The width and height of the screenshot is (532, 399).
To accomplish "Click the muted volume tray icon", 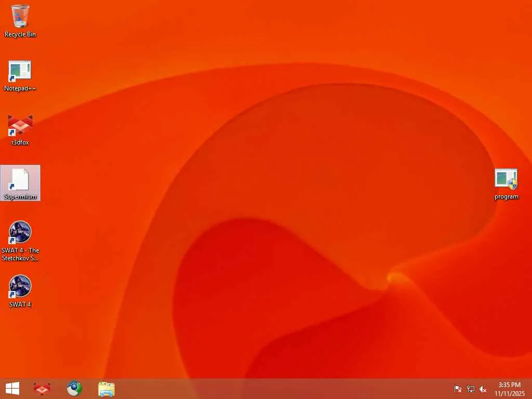I will tap(483, 389).
